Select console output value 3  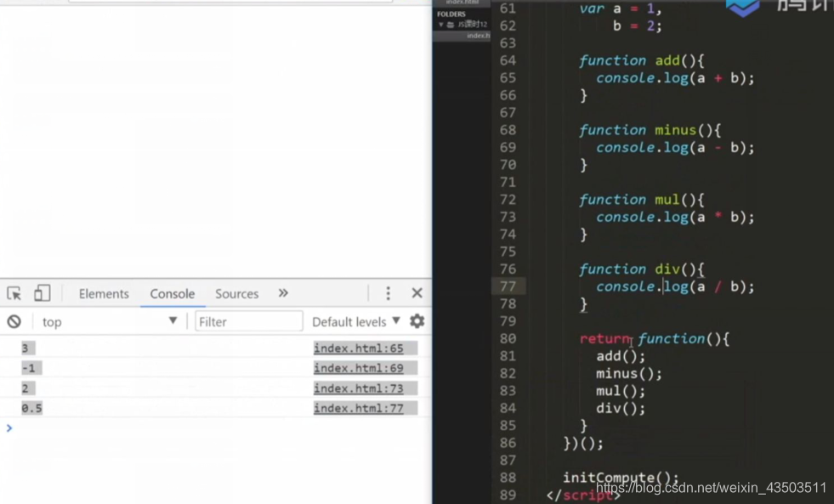25,348
